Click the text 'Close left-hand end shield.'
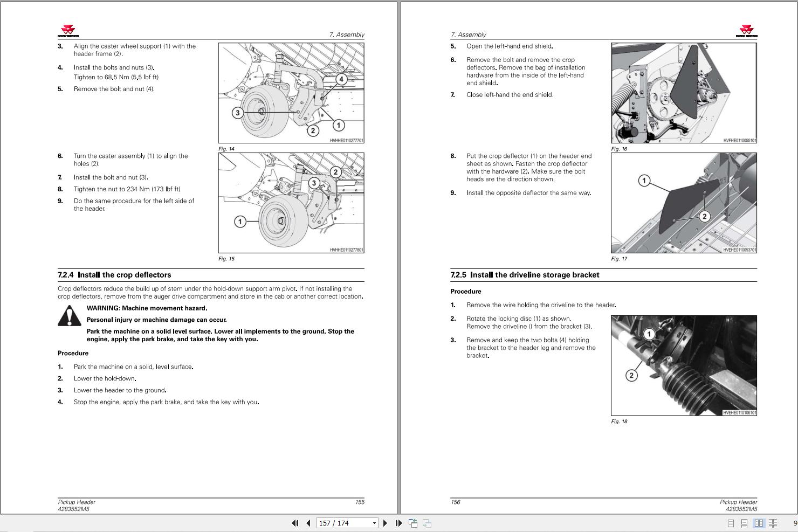This screenshot has width=798, height=532. (x=510, y=95)
